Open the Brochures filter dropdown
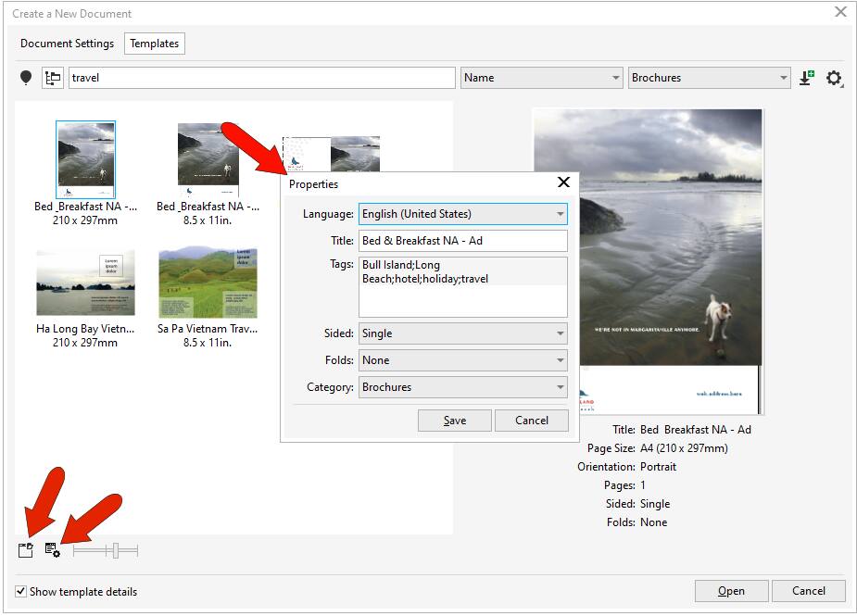Screen dimensions: 857x616 pyautogui.click(x=785, y=77)
